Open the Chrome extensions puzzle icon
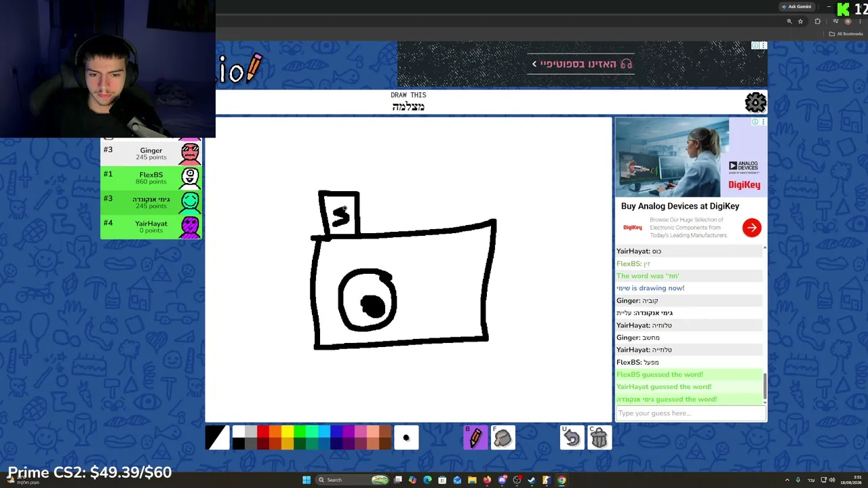This screenshot has height=488, width=868. point(817,22)
